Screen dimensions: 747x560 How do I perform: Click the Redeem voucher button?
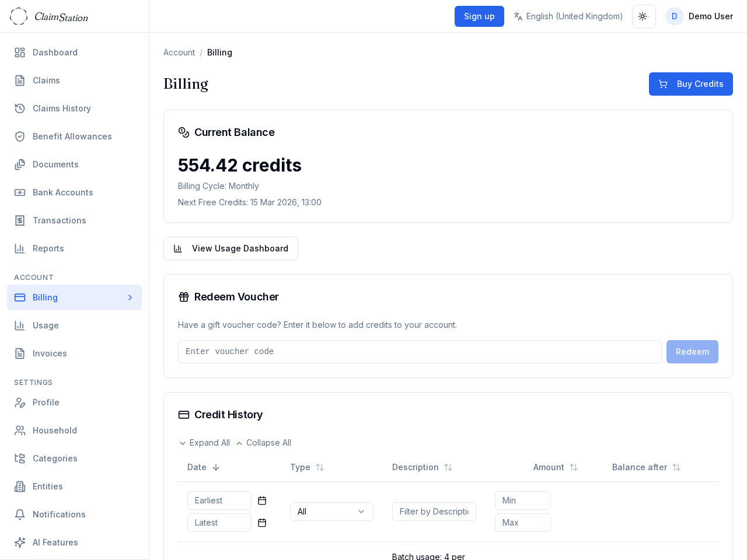692,352
